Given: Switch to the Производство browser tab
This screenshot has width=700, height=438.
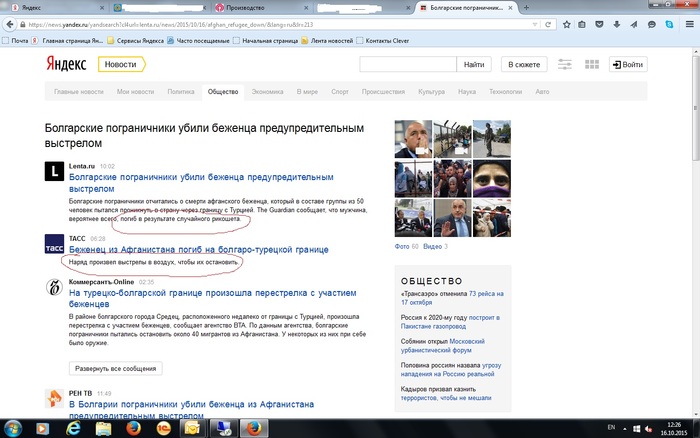Looking at the screenshot, I should click(x=262, y=8).
